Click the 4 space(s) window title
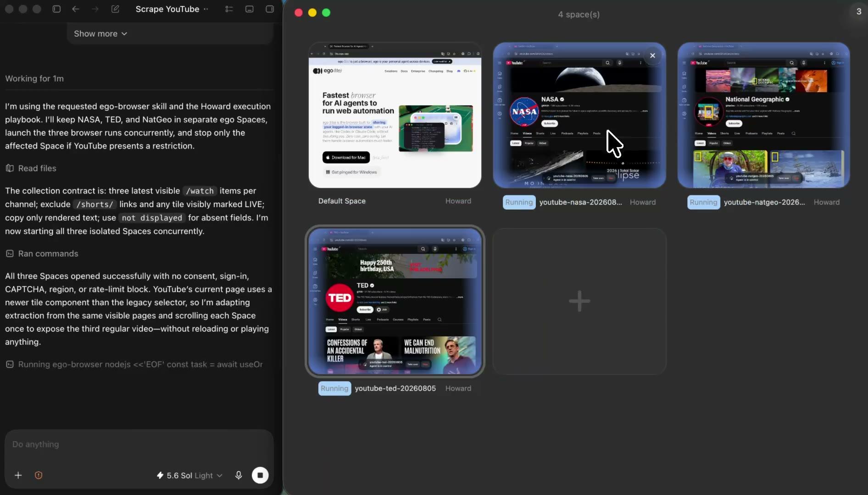This screenshot has height=495, width=868. [x=579, y=14]
